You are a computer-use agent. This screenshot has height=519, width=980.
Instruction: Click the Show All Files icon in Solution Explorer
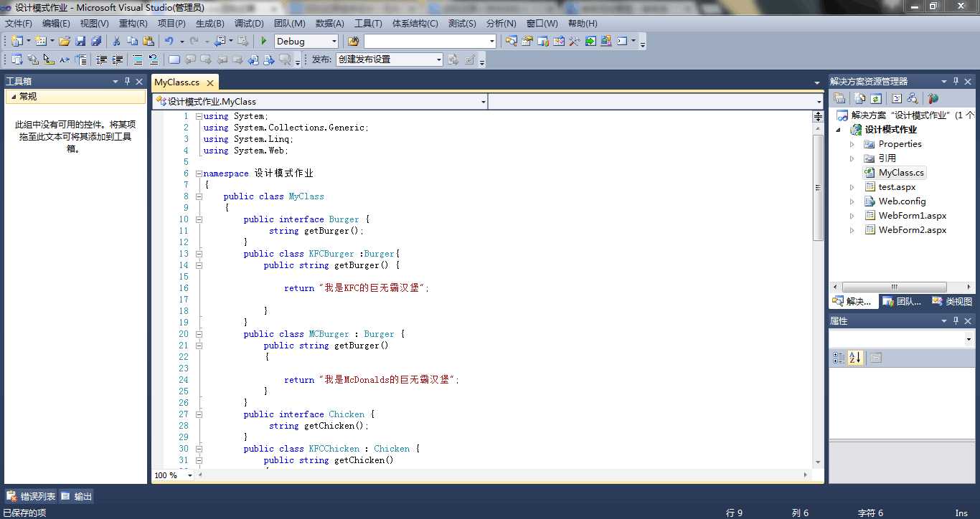(x=859, y=98)
